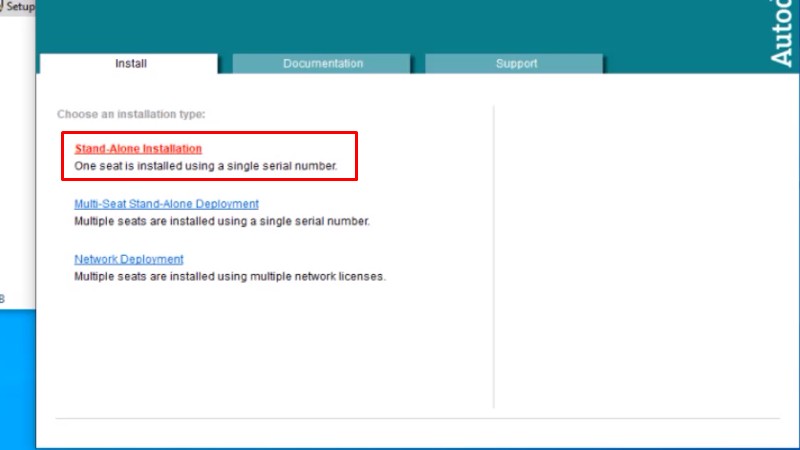
Task: Click the 'multiple network licenses' description text
Action: (x=230, y=276)
